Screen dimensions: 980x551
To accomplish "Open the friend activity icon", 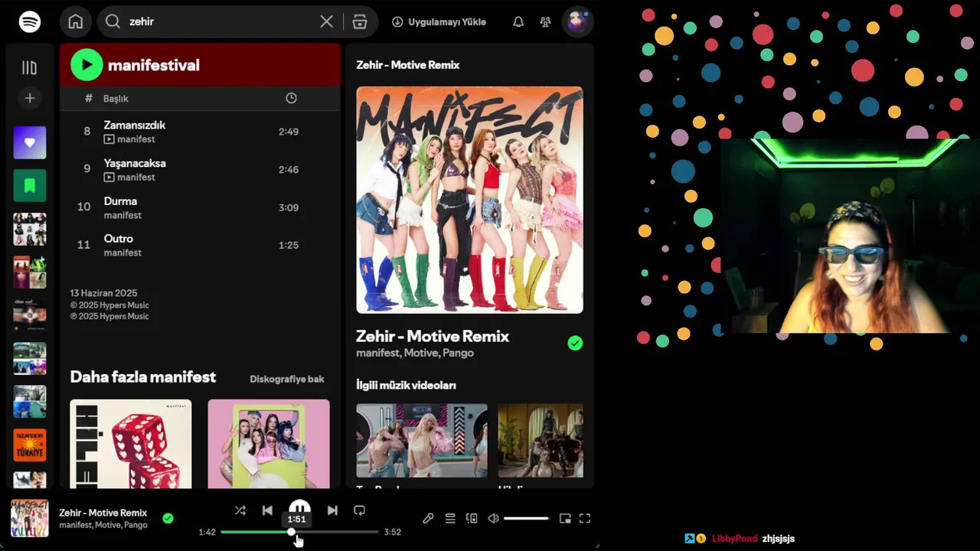I will click(545, 22).
